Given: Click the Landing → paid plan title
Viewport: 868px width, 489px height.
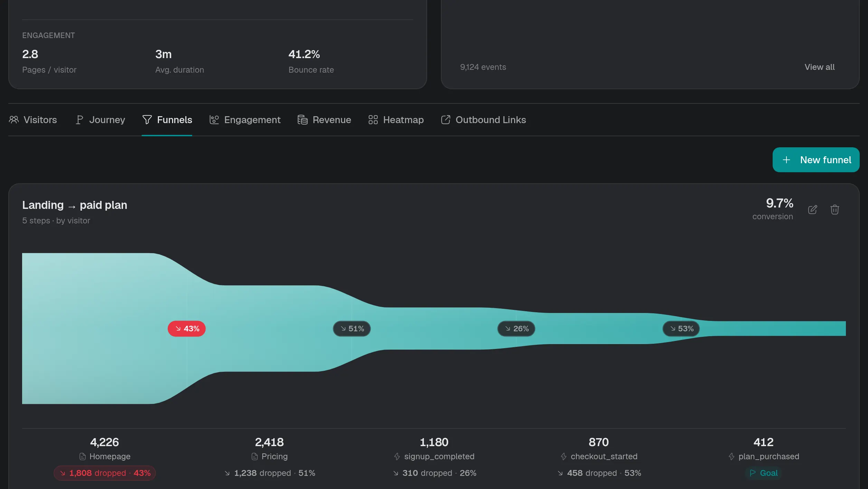Looking at the screenshot, I should [75, 205].
